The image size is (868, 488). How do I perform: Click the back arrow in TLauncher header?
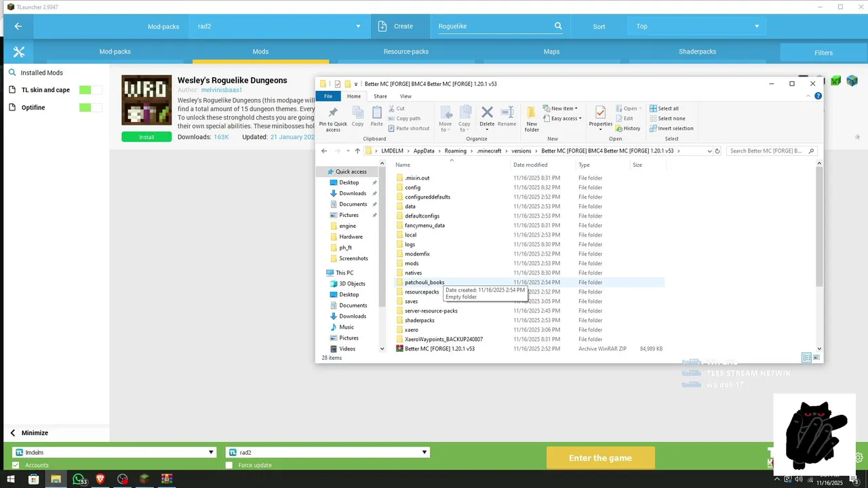[x=18, y=26]
